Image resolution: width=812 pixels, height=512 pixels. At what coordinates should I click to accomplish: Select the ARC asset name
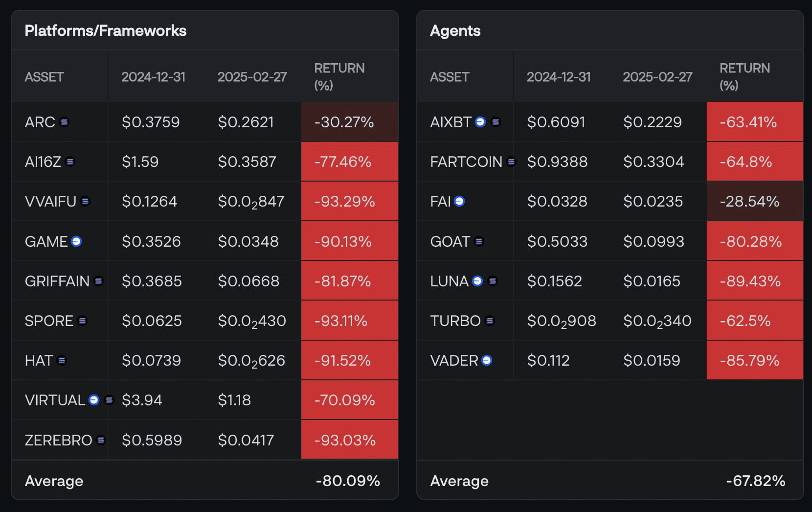coord(40,122)
